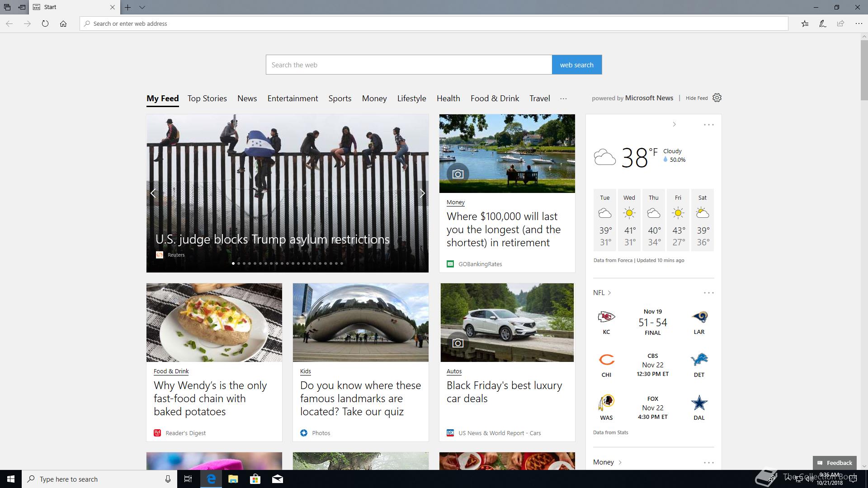Open Food & Drink tab
868x488 pixels.
[x=495, y=99]
